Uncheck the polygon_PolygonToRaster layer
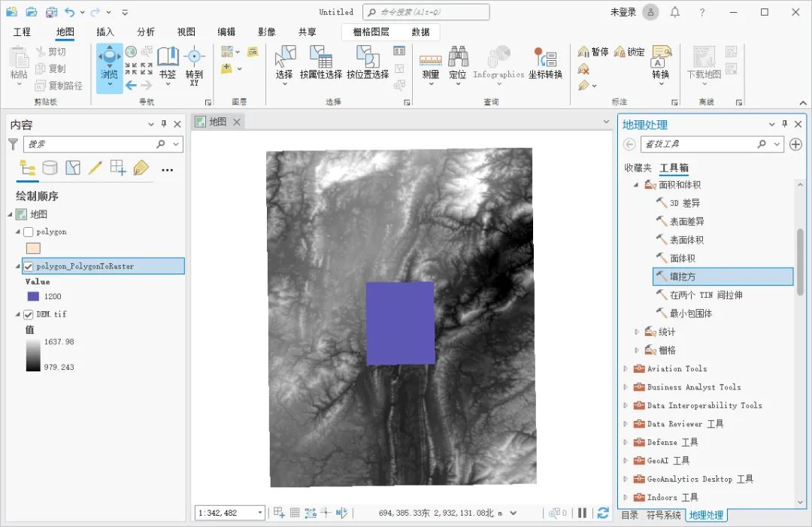 [29, 266]
